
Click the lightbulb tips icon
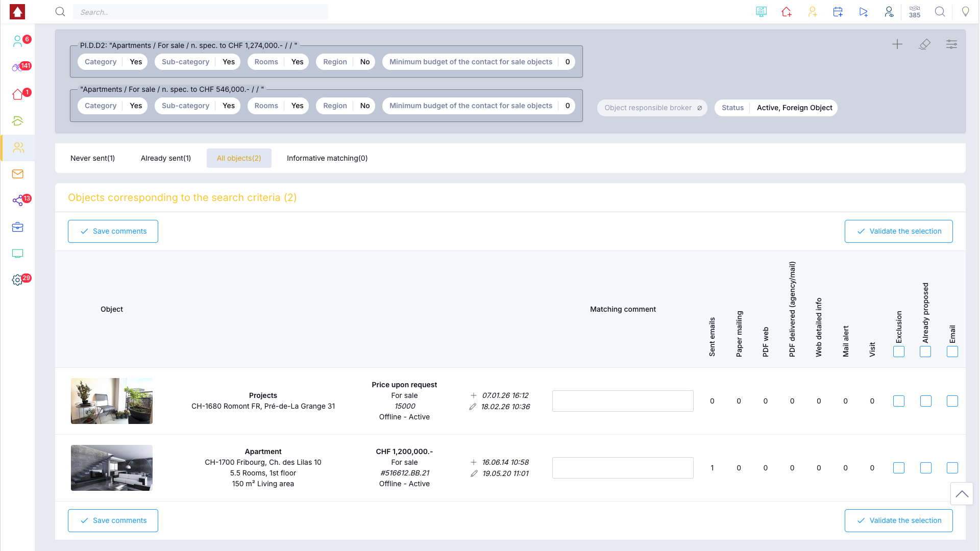tap(965, 12)
